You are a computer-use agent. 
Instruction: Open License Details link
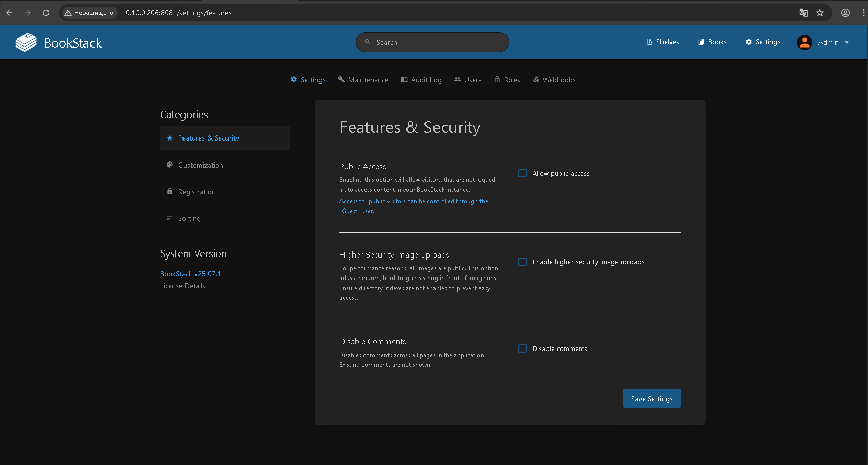click(x=182, y=286)
